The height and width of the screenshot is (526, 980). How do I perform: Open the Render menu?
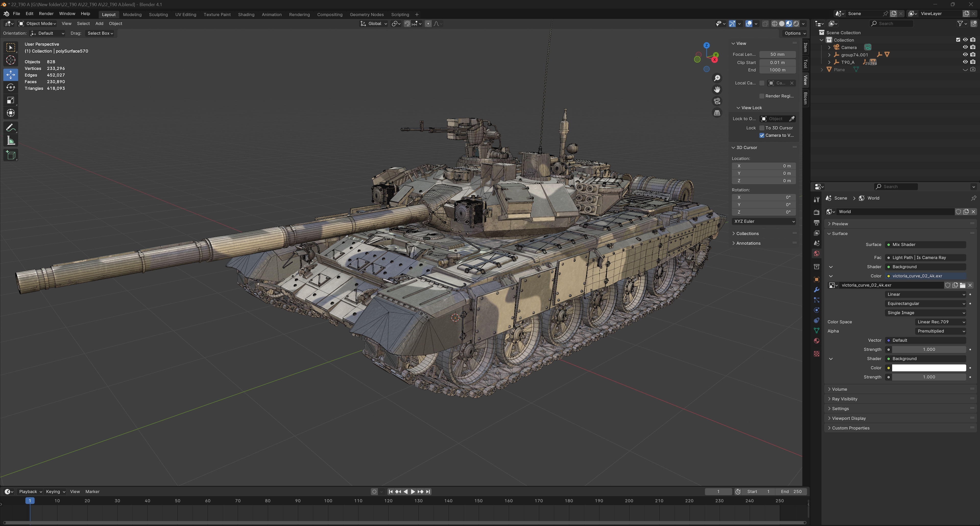coord(46,14)
